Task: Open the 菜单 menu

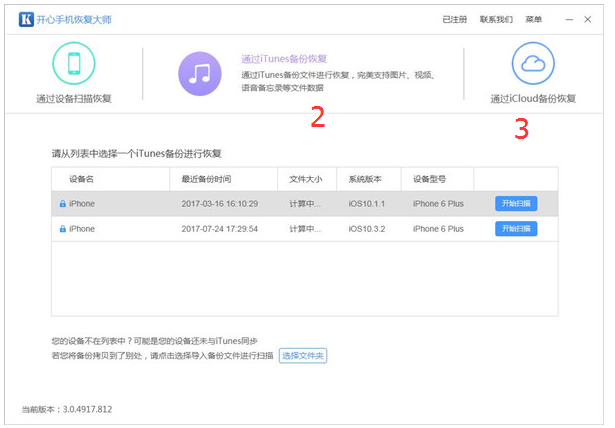Action: tap(533, 19)
